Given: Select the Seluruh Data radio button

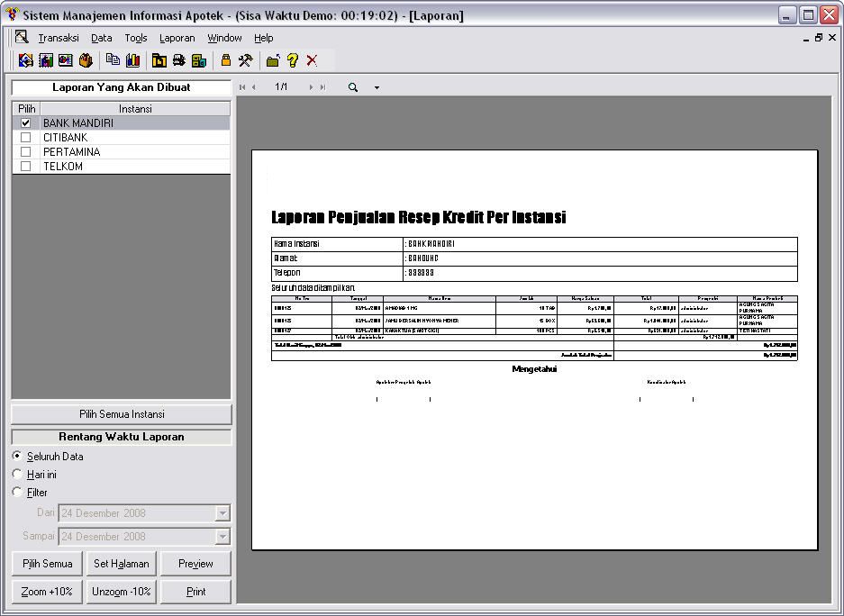Looking at the screenshot, I should point(17,457).
